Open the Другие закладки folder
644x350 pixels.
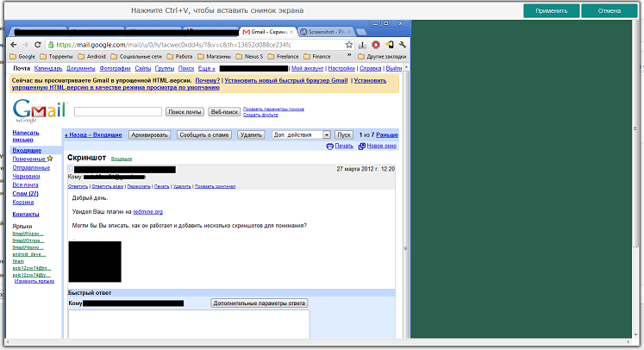[x=382, y=56]
